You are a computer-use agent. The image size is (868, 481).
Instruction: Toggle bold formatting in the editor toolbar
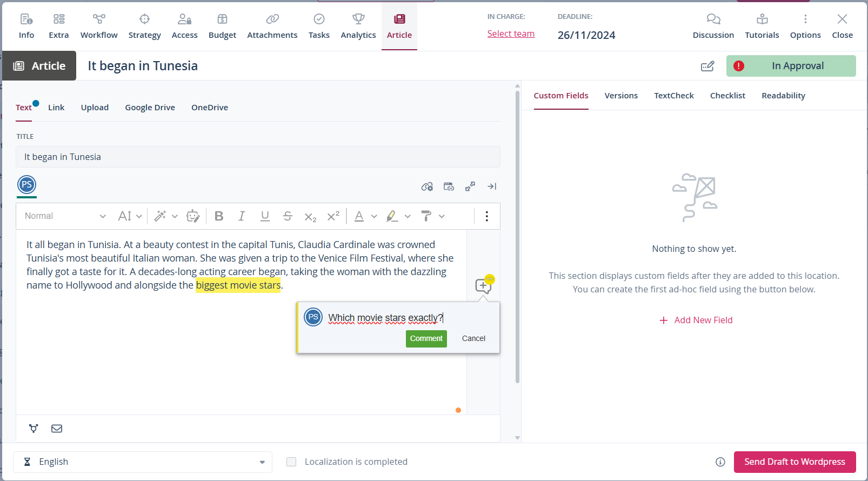[219, 216]
